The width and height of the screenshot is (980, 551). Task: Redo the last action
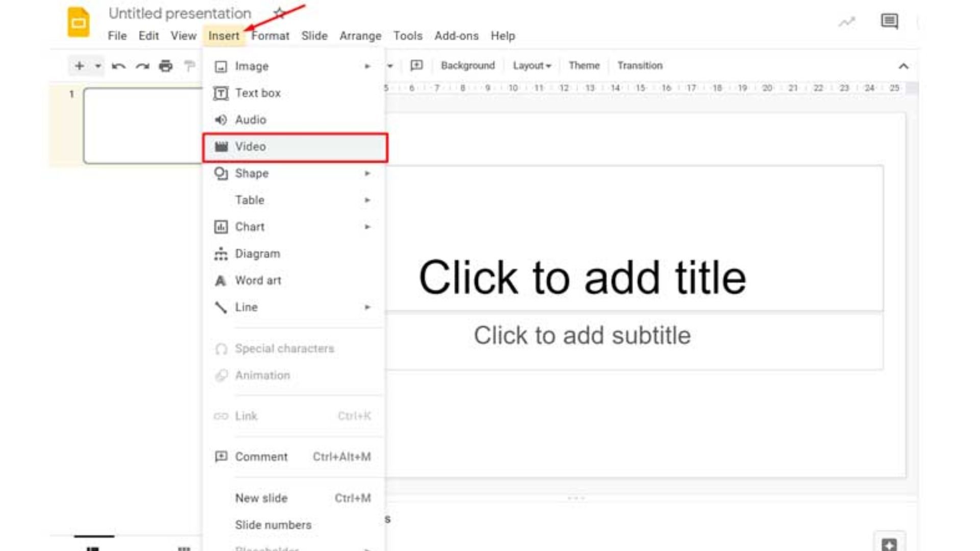point(142,66)
